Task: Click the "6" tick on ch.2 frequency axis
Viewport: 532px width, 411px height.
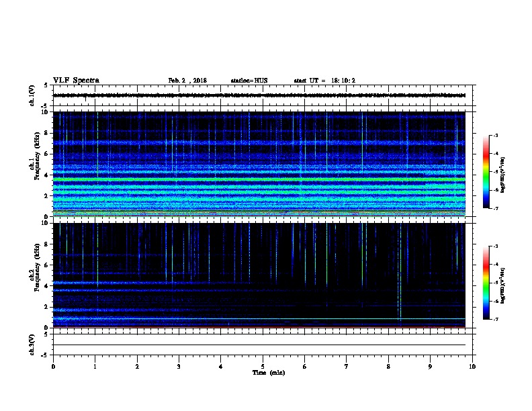Action: (47, 265)
